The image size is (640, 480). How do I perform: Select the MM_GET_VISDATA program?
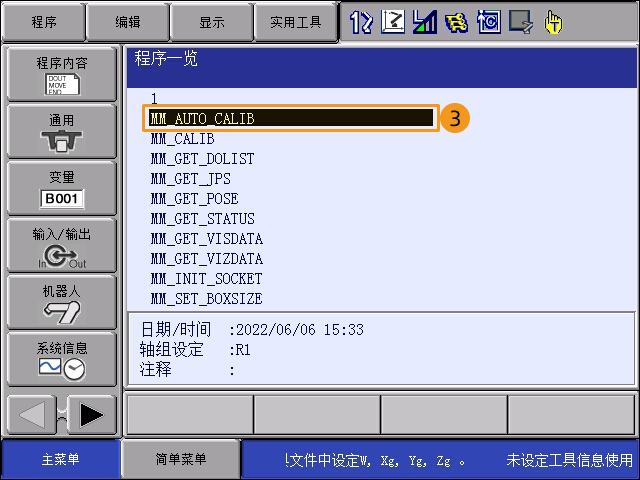pyautogui.click(x=207, y=239)
